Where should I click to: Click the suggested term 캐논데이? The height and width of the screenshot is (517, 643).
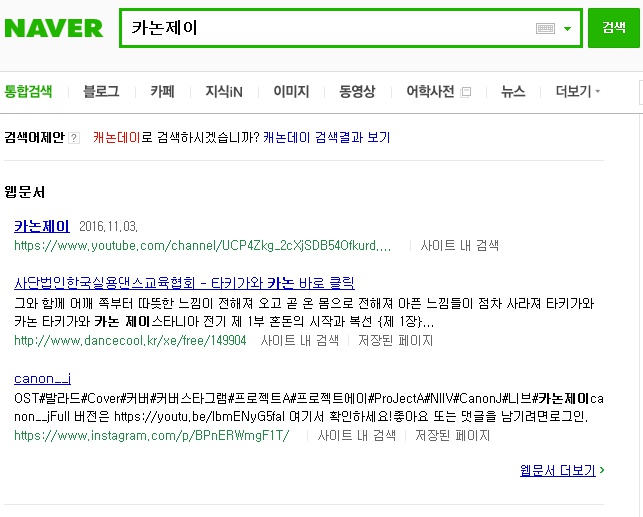coord(117,137)
